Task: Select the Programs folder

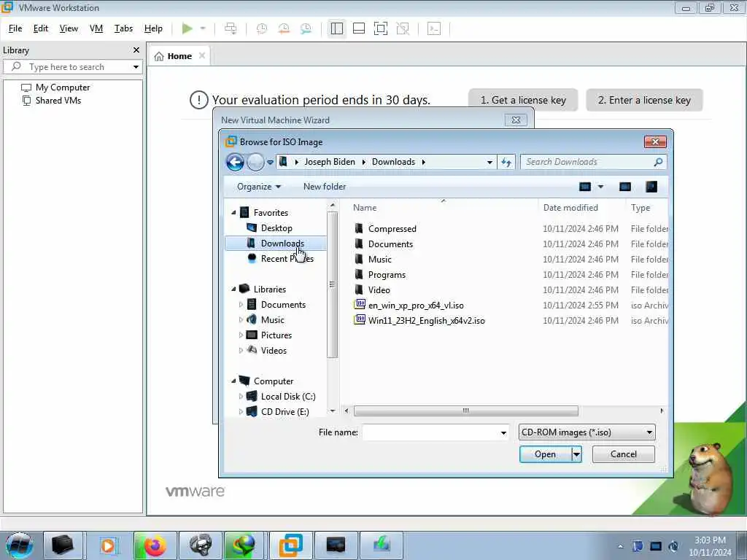Action: point(387,275)
